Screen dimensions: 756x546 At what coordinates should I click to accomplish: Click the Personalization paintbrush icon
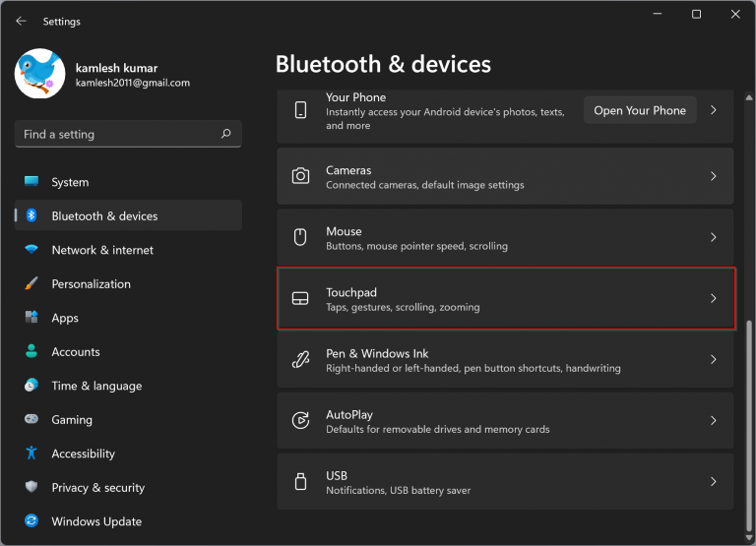pyautogui.click(x=31, y=283)
